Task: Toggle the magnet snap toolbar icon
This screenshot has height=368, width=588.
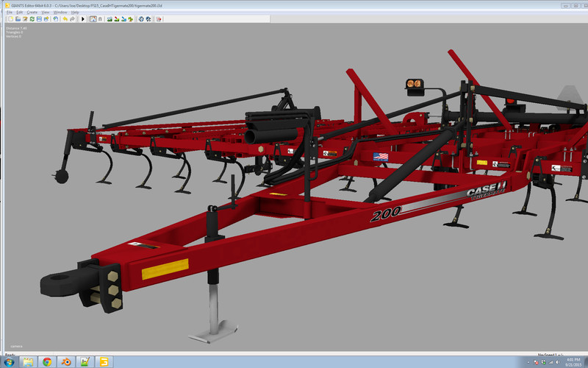Action: tap(101, 18)
